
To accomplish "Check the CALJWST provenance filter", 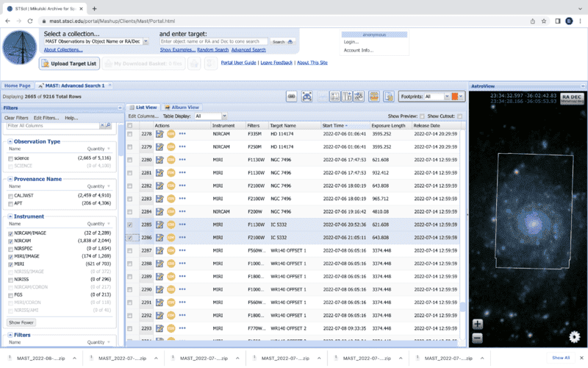I will tap(10, 196).
